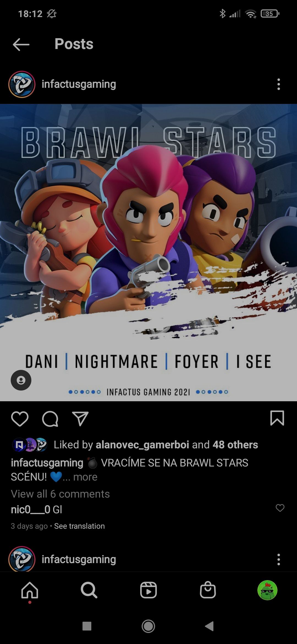Tap the back arrow next to Posts
Image resolution: width=297 pixels, height=644 pixels.
pyautogui.click(x=21, y=45)
